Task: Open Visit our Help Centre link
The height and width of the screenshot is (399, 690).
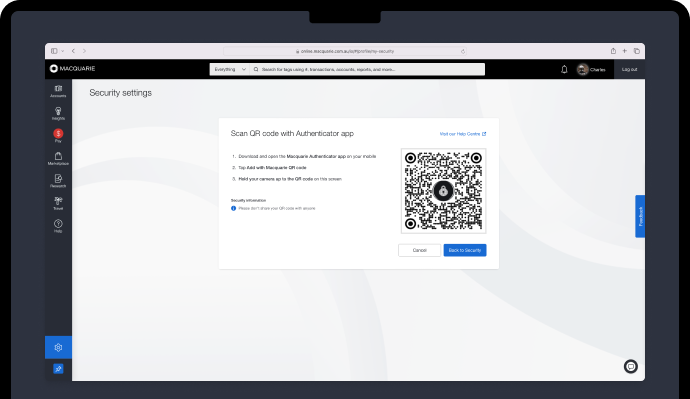Action: tap(463, 134)
